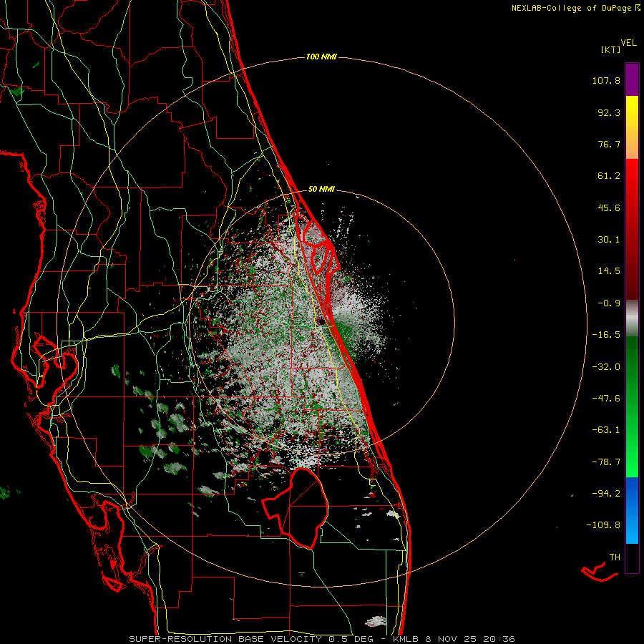Click the blue segment of the velocity color bar
Viewport: 644px width, 644px height.
point(632,510)
